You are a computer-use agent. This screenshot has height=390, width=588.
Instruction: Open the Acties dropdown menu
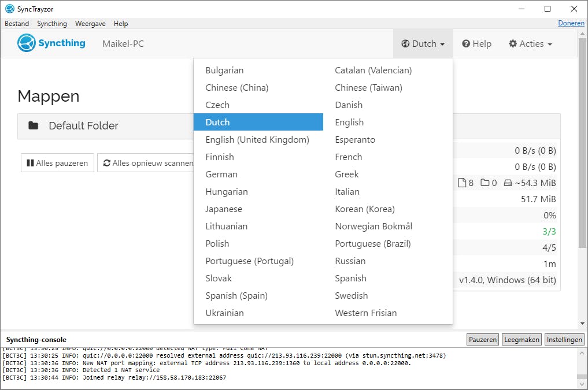(x=530, y=44)
